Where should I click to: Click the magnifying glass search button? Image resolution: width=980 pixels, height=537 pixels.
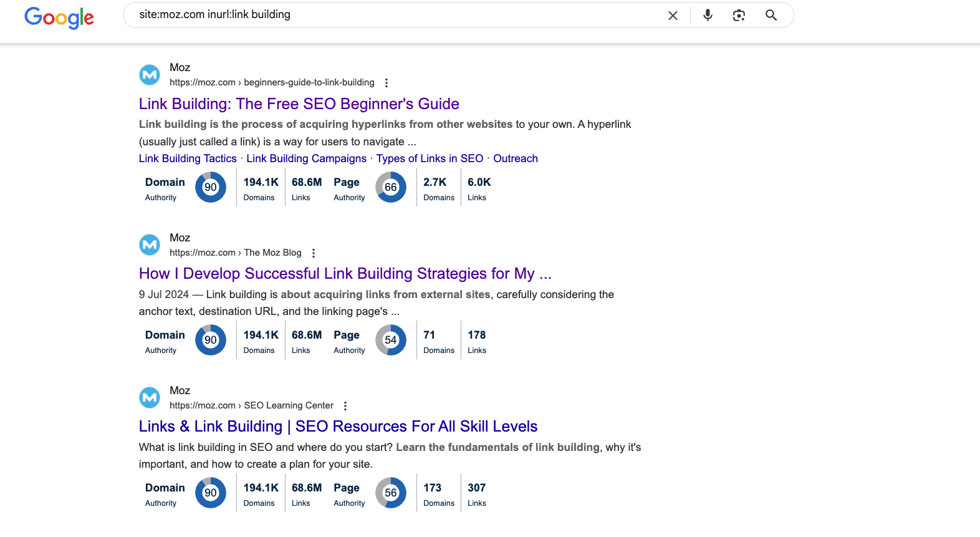coord(771,16)
